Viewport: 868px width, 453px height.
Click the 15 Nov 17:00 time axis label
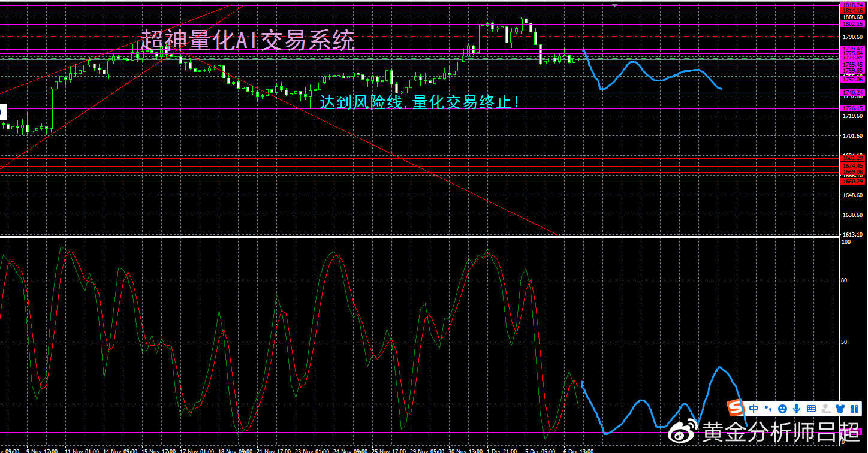[159, 450]
